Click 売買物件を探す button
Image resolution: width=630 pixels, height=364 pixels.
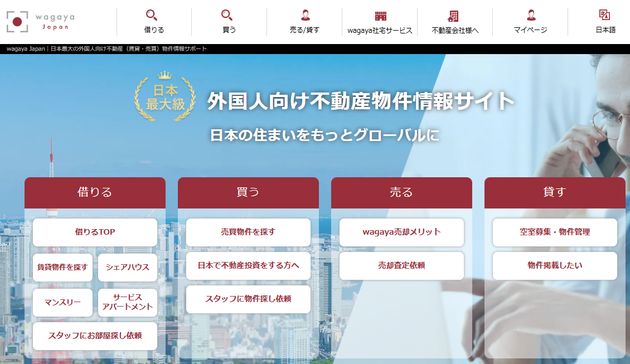248,232
